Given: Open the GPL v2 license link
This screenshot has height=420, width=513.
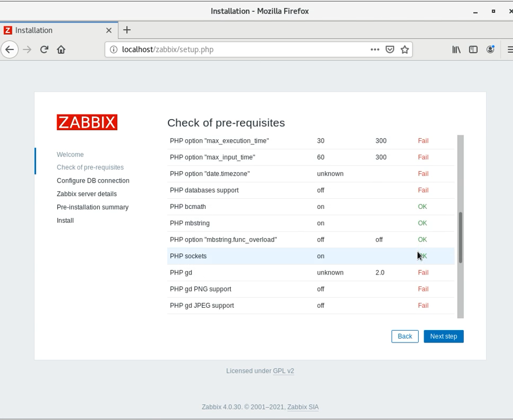Looking at the screenshot, I should [x=283, y=371].
